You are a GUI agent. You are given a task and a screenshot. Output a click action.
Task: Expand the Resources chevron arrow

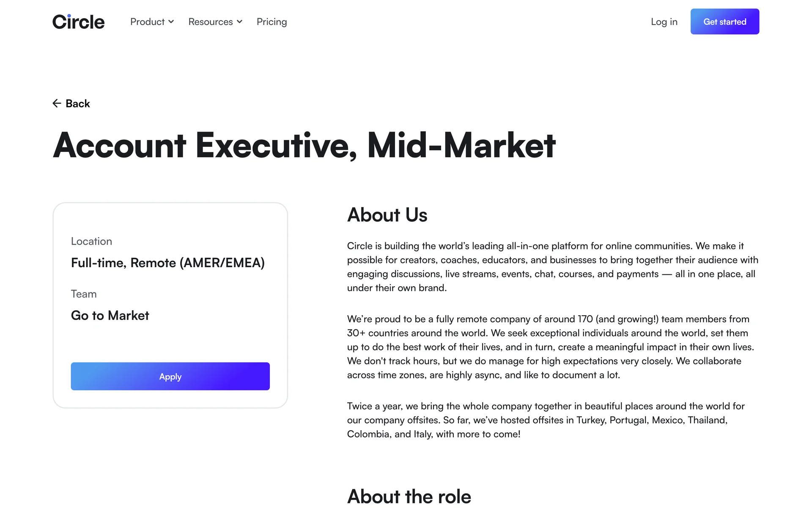click(240, 22)
